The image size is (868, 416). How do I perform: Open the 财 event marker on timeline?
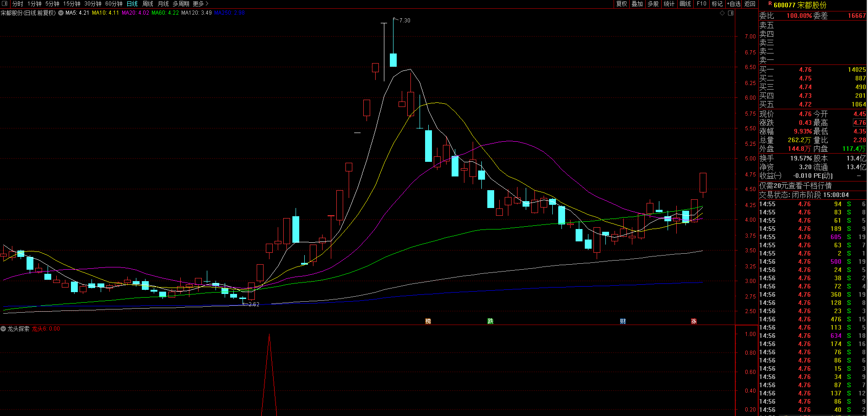click(x=623, y=321)
